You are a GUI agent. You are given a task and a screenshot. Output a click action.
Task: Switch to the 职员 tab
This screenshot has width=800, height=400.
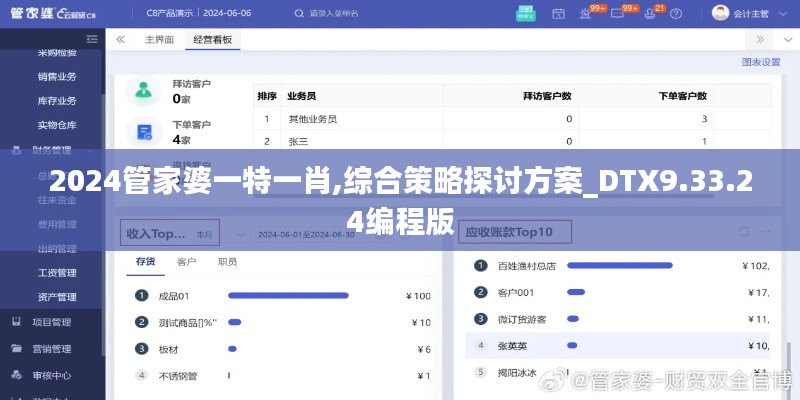click(227, 262)
